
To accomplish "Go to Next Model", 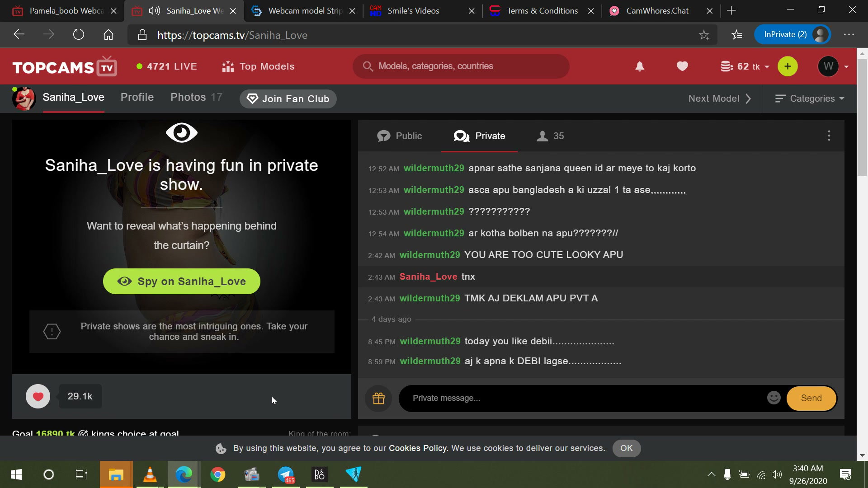I will coord(720,99).
